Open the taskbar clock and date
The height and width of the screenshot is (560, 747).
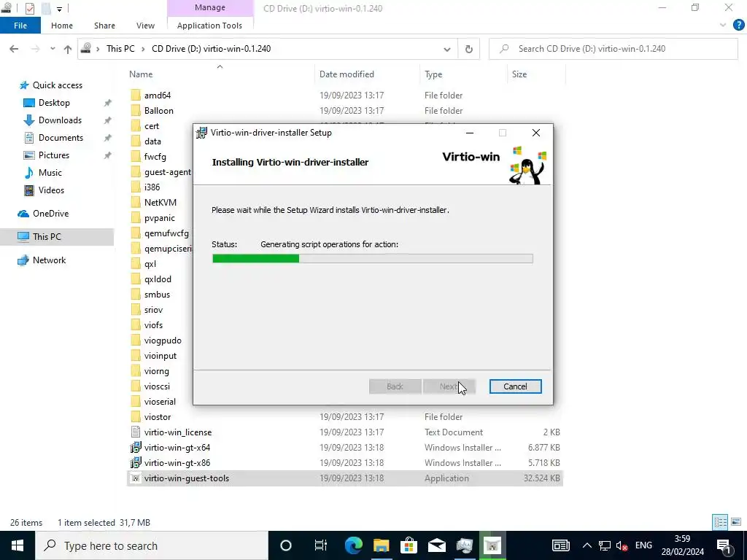682,545
